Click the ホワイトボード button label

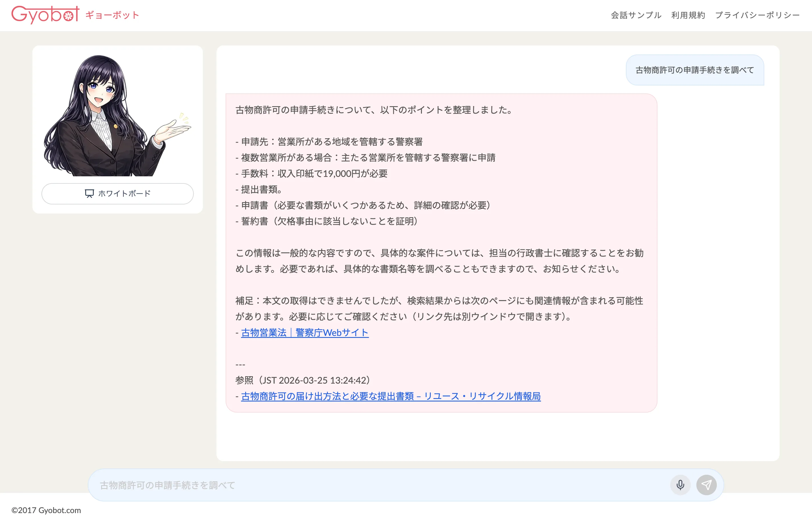[x=124, y=194]
